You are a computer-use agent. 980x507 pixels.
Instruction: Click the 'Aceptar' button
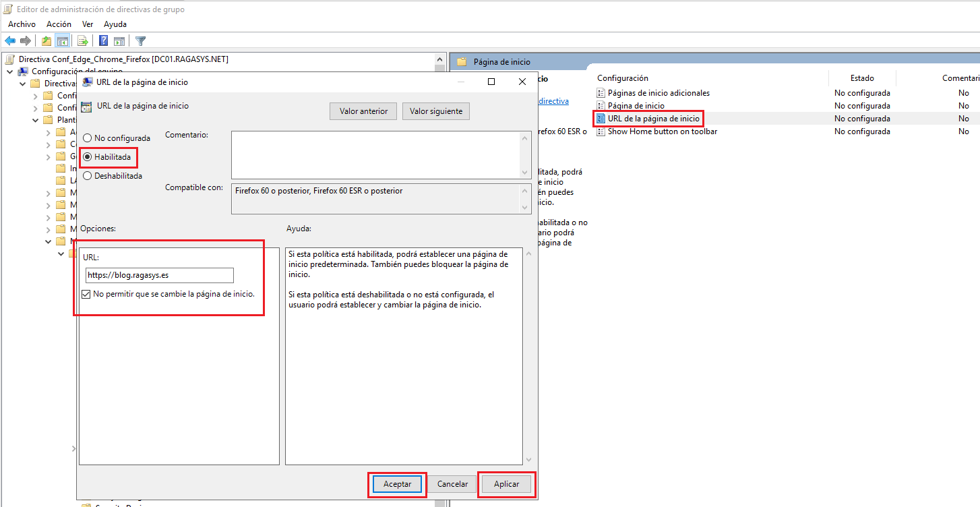[x=397, y=484]
